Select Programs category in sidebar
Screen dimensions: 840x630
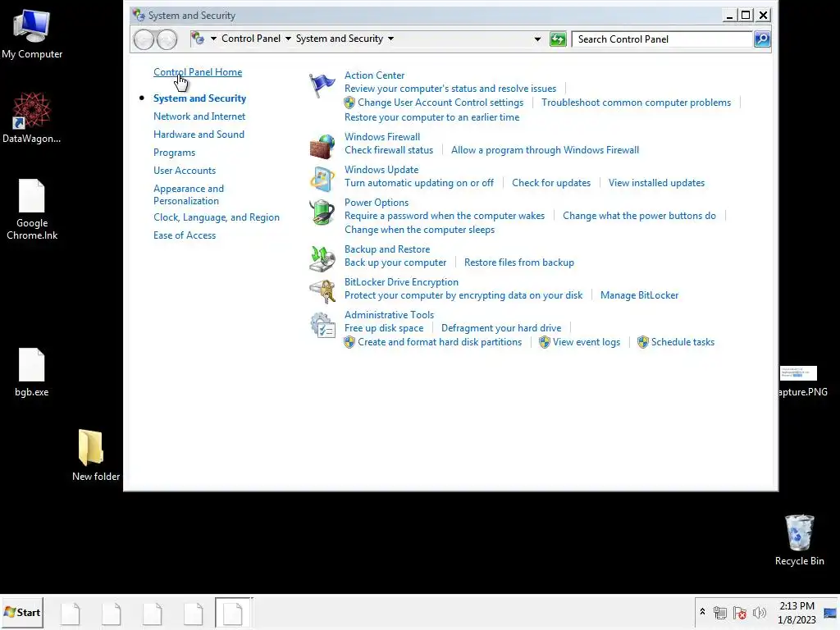(x=174, y=153)
